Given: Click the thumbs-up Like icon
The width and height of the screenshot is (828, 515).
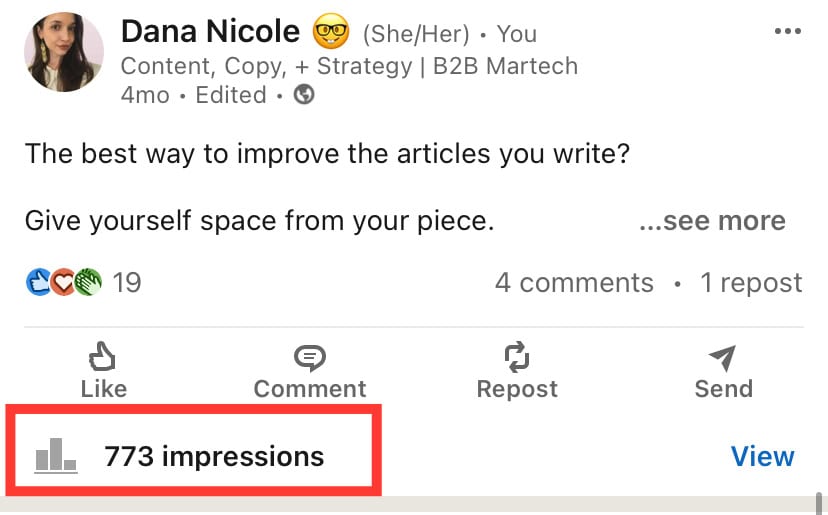Looking at the screenshot, I should click(x=102, y=356).
